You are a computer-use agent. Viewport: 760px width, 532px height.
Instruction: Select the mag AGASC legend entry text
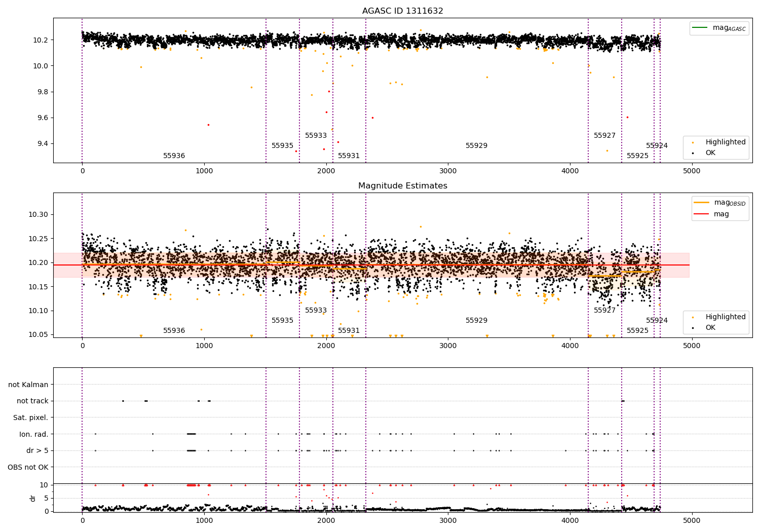click(729, 28)
